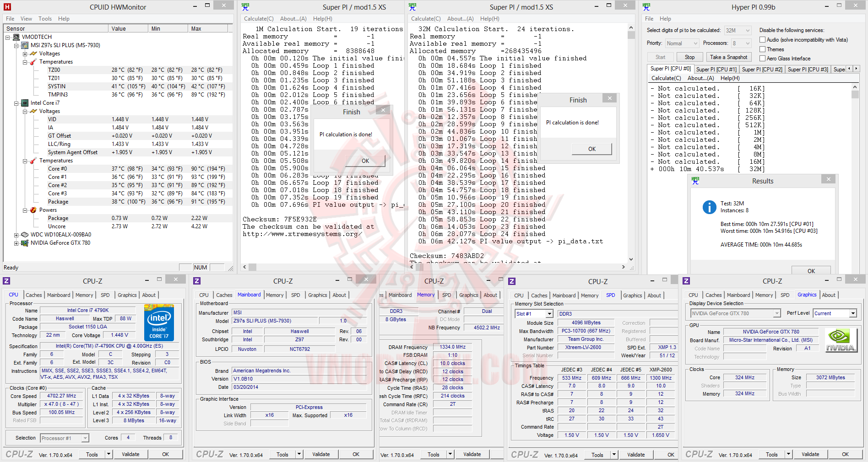Image resolution: width=868 pixels, height=462 pixels.
Task: Click horizontal scrollbar thumb in 1M Super PI window
Action: (253, 267)
